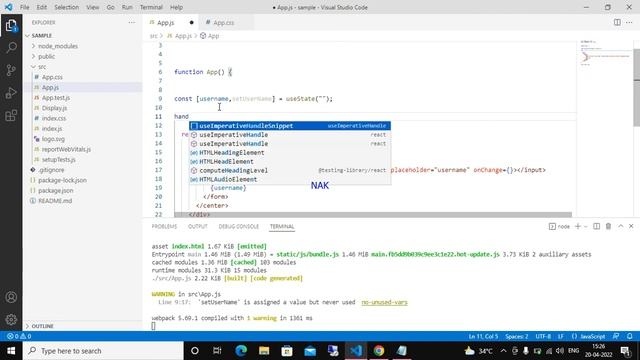Split the terminal panel
The width and height of the screenshot is (640, 360).
pyautogui.click(x=596, y=226)
